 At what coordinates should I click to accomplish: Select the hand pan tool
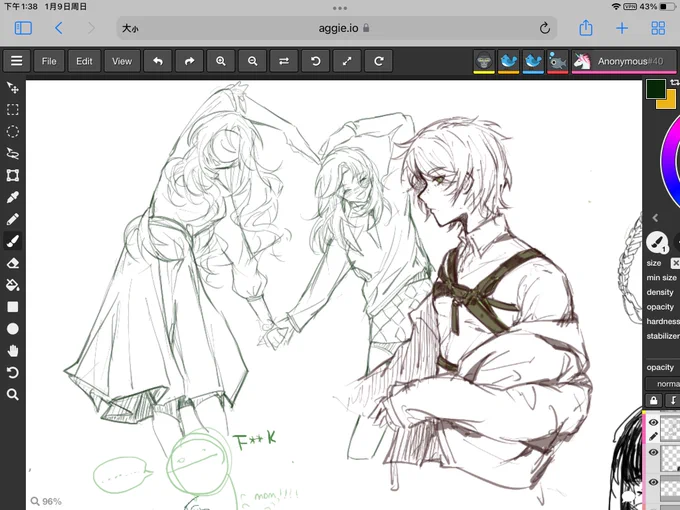[x=13, y=350]
